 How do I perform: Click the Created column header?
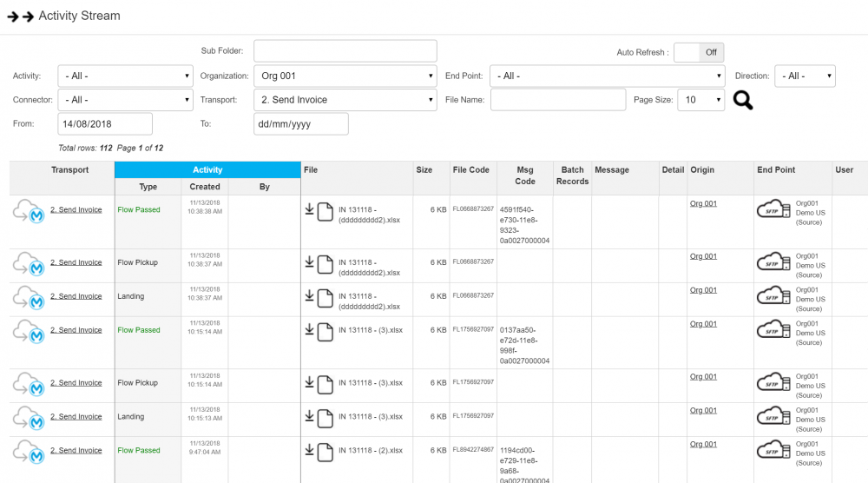coord(205,187)
